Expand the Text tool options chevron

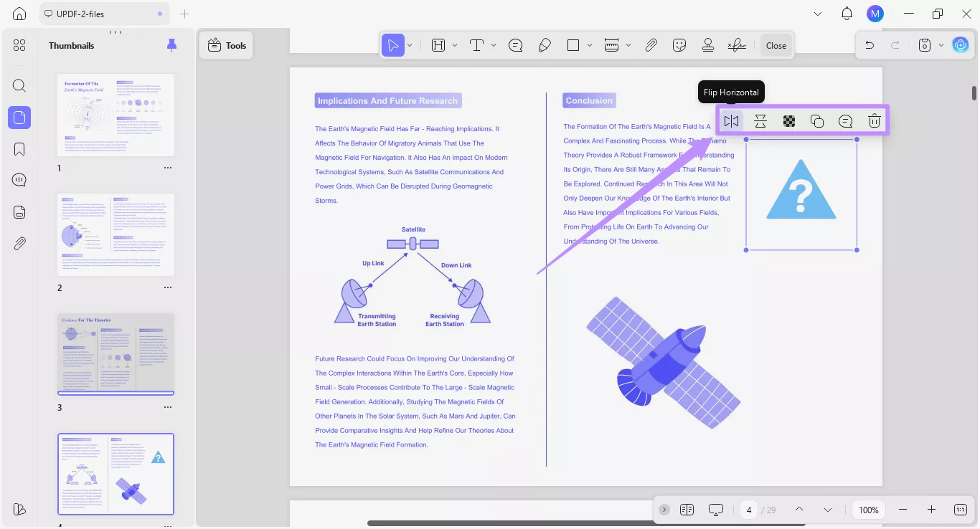tap(494, 45)
